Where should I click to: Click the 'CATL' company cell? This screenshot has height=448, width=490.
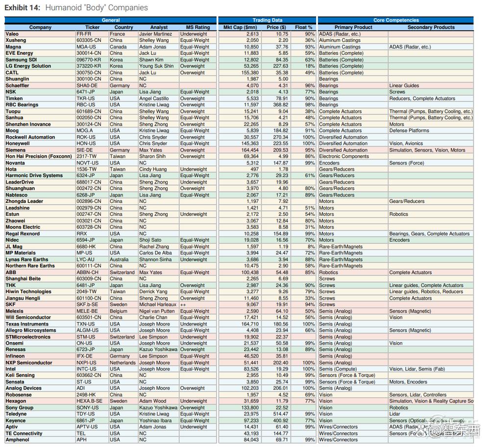click(12, 73)
